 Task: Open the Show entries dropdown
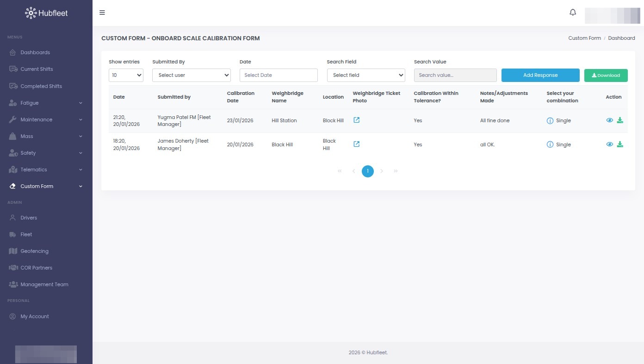coord(126,75)
